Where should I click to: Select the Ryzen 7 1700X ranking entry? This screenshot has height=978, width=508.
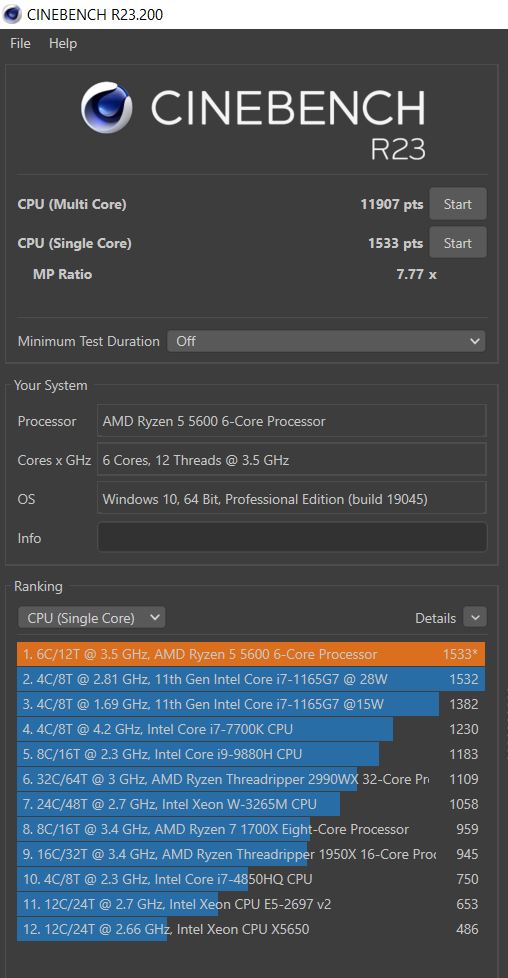click(x=251, y=829)
